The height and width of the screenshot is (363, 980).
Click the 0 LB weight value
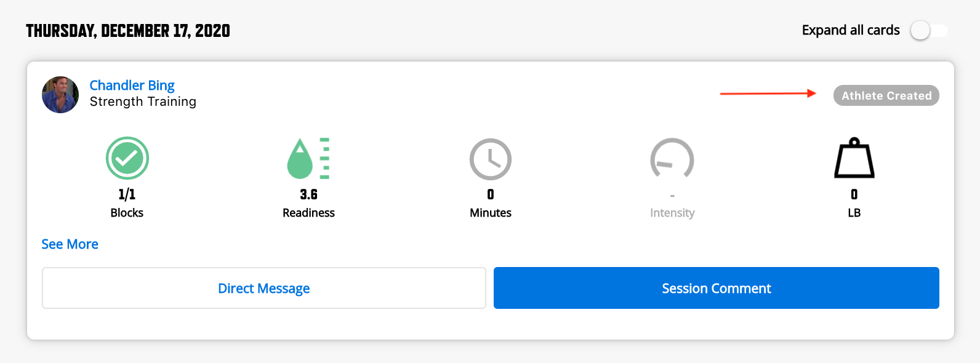[854, 194]
